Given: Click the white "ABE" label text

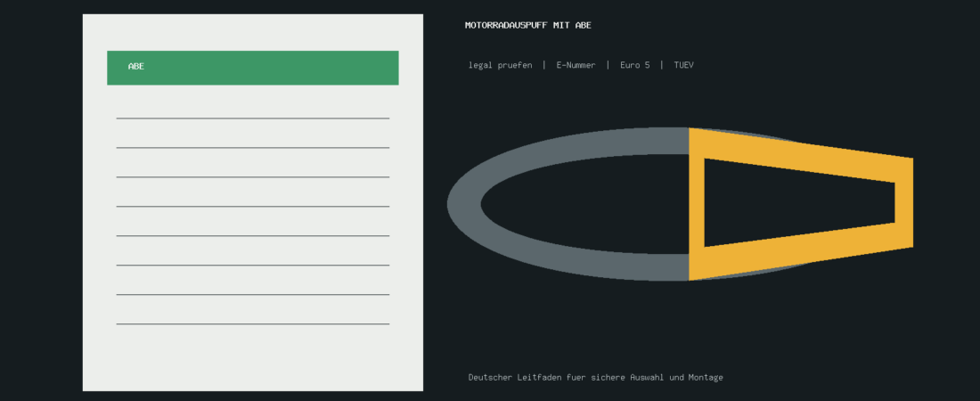Looking at the screenshot, I should [x=136, y=66].
